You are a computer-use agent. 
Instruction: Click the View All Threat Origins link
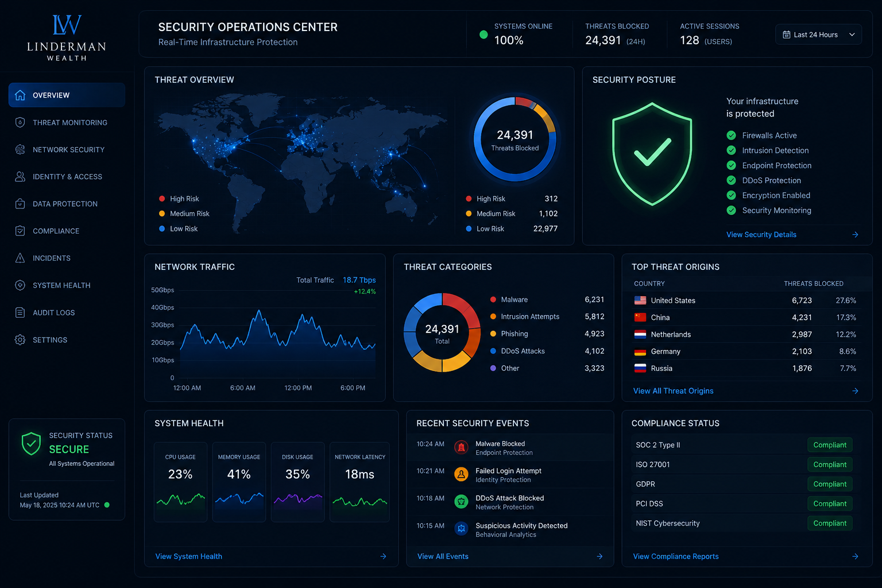673,390
